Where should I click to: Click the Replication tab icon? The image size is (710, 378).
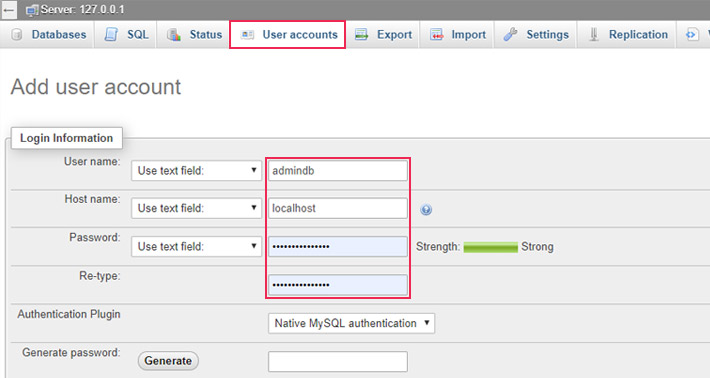point(594,34)
